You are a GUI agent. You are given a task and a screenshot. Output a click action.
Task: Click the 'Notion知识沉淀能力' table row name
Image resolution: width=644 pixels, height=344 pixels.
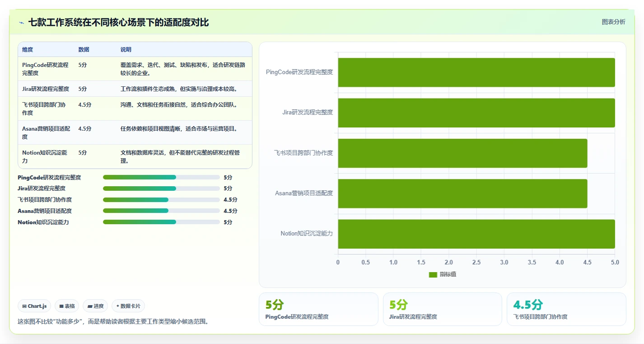click(45, 156)
